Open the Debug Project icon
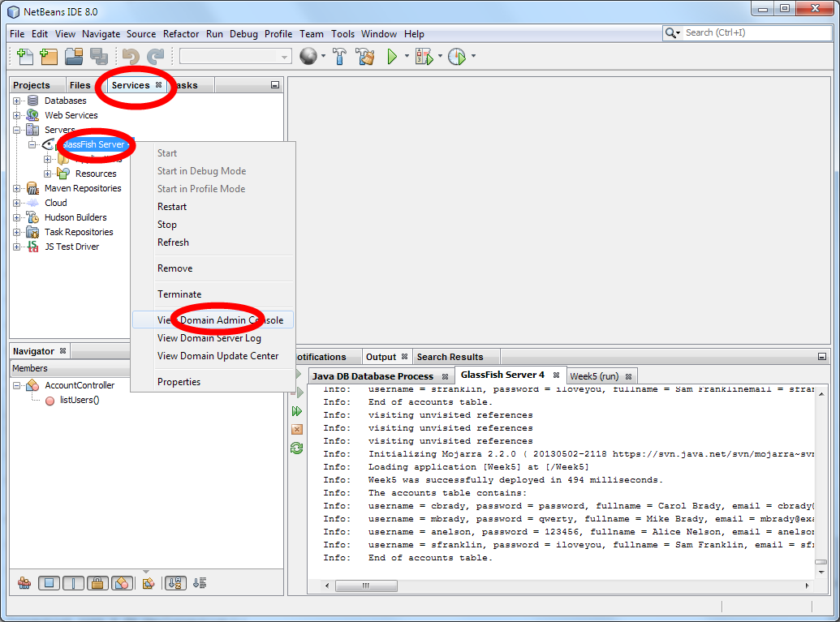840x622 pixels. point(423,57)
